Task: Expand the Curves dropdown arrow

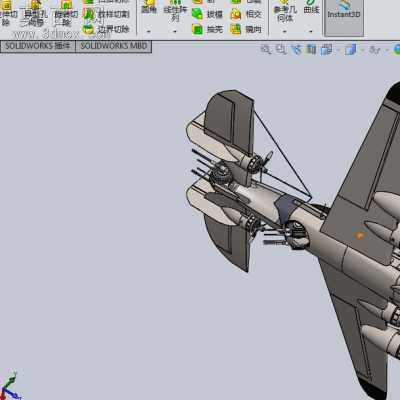Action: click(x=311, y=32)
